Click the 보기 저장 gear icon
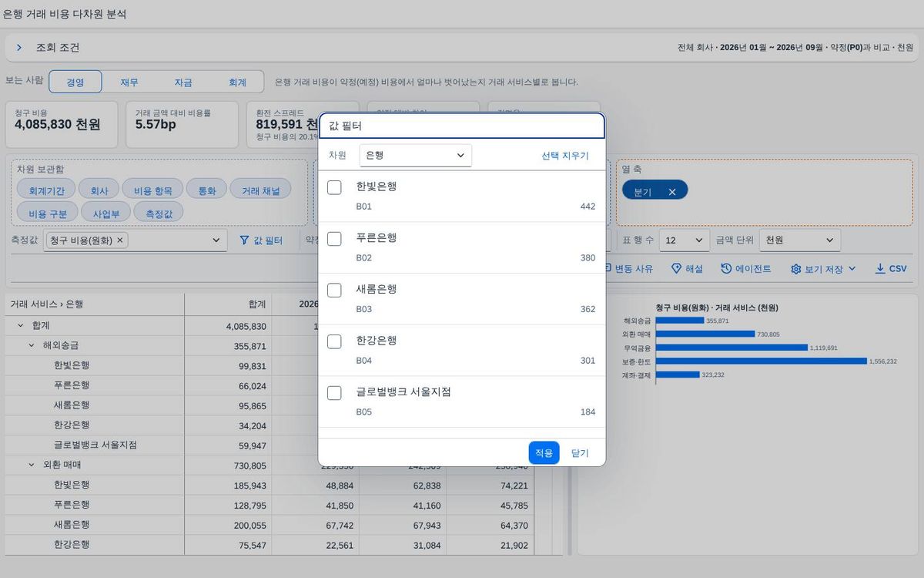 click(796, 269)
